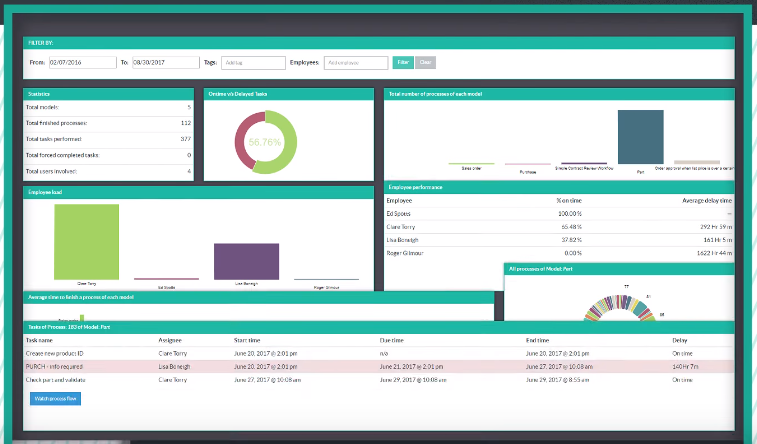
Task: Select the 'Create new product ID' task row
Action: click(378, 353)
